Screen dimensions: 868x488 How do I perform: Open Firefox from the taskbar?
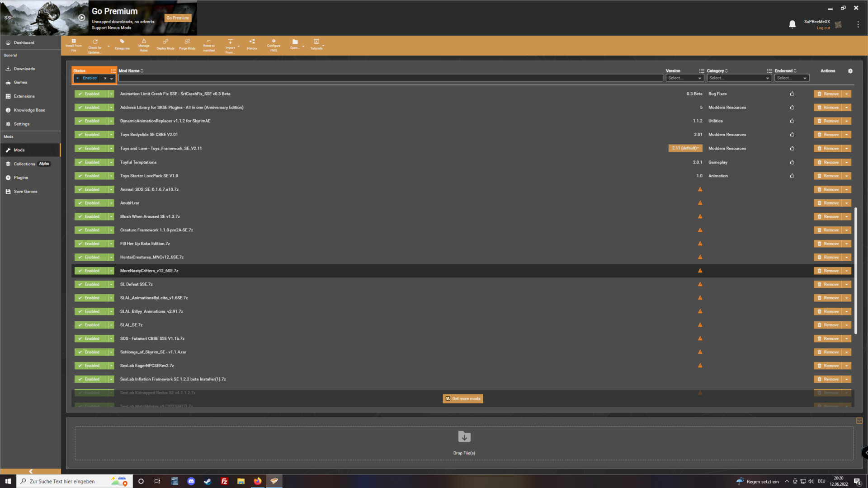(257, 481)
